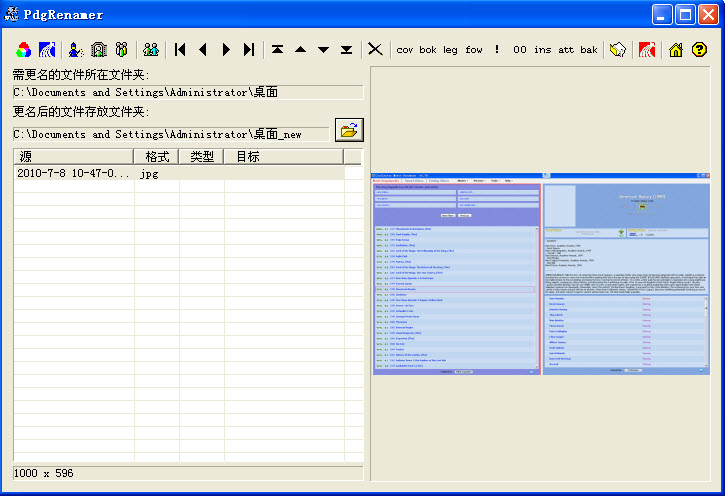Viewport: 725px width, 496px height.
Task: Click the 'leg' toolbar button
Action: 451,50
